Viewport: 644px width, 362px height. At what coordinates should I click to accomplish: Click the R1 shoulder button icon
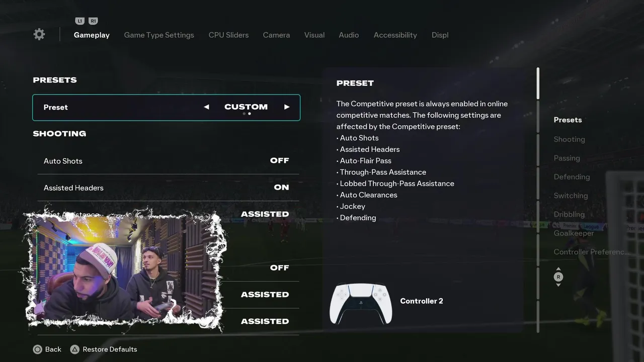coord(93,21)
